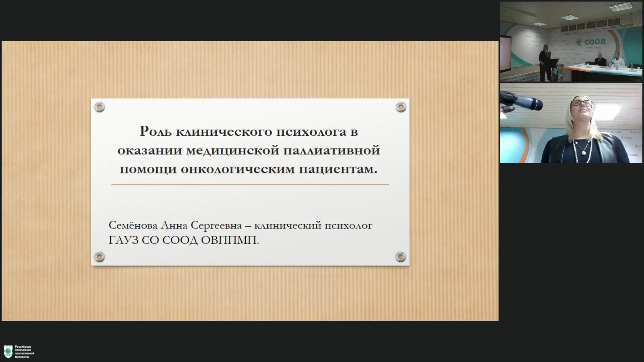Click the title line 'помощи онкологическим пациентам.'

(x=249, y=169)
